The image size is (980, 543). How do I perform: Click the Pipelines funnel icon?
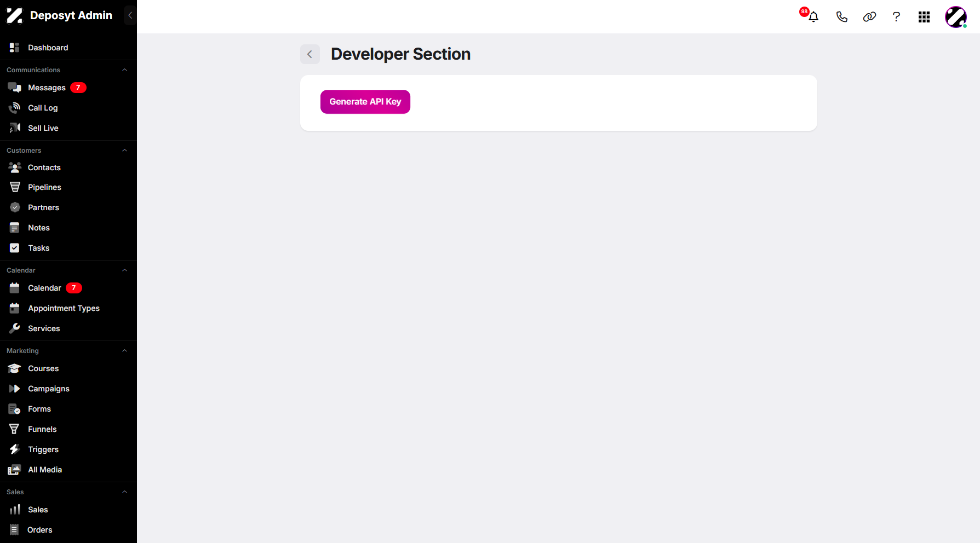point(15,187)
